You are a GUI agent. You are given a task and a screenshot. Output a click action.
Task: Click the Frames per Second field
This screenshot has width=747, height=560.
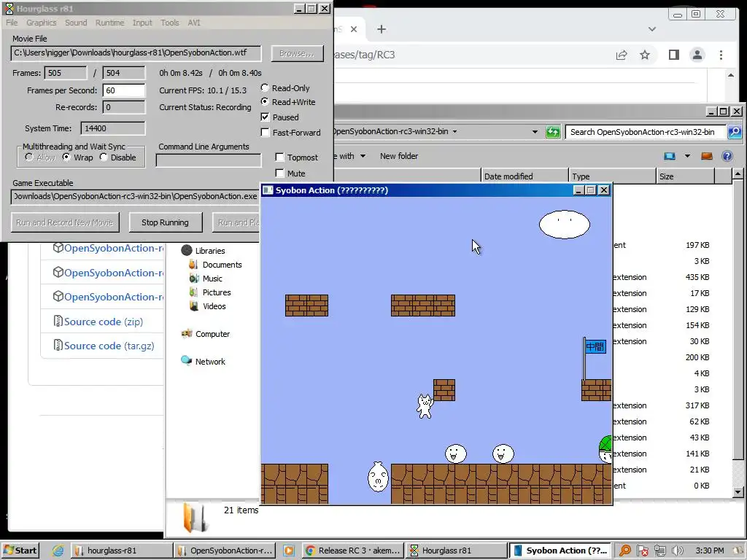coord(124,90)
